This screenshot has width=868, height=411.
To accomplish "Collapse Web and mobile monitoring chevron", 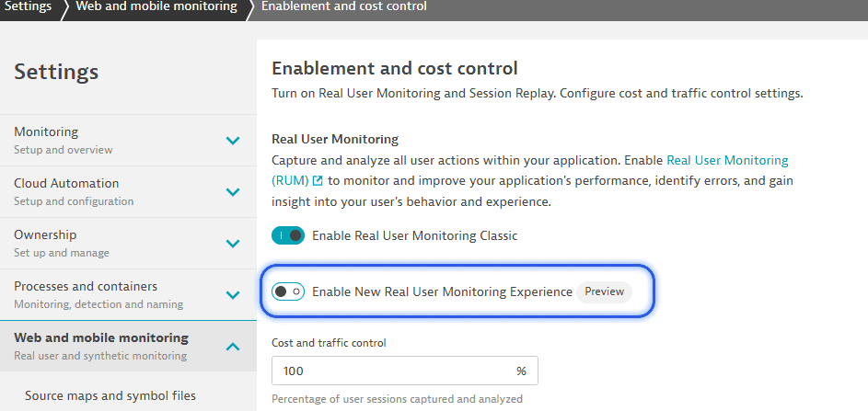I will 233,347.
